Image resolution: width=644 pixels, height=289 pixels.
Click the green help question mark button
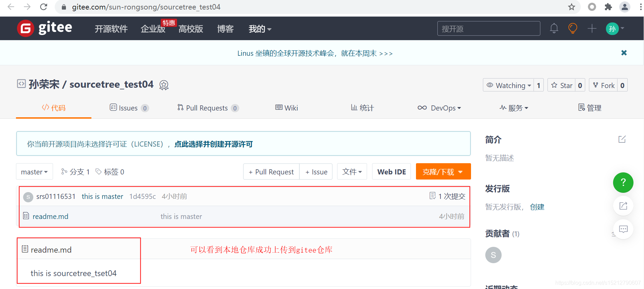tap(623, 183)
